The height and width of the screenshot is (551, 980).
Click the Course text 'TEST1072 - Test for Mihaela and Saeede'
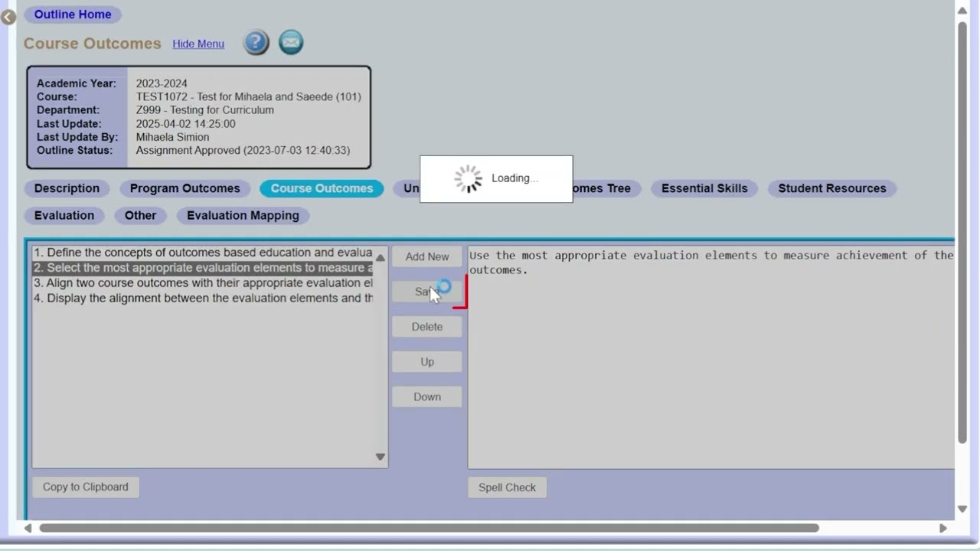tap(248, 96)
